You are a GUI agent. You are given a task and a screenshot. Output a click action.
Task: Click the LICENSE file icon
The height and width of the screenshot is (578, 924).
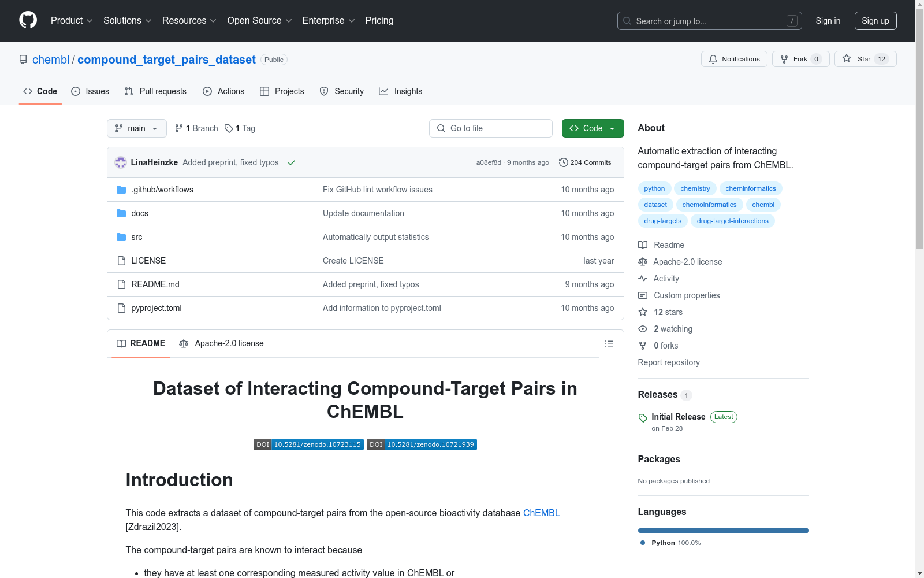point(121,261)
